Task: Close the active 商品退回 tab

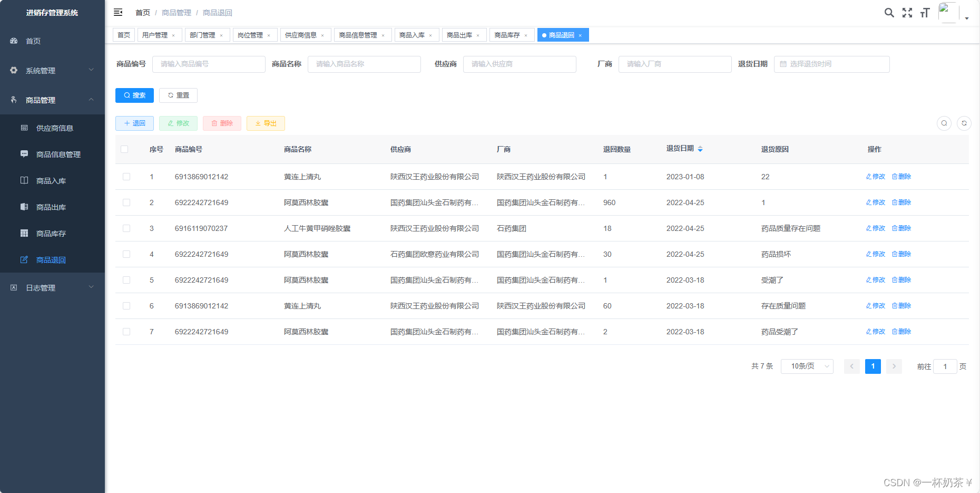Action: 580,35
